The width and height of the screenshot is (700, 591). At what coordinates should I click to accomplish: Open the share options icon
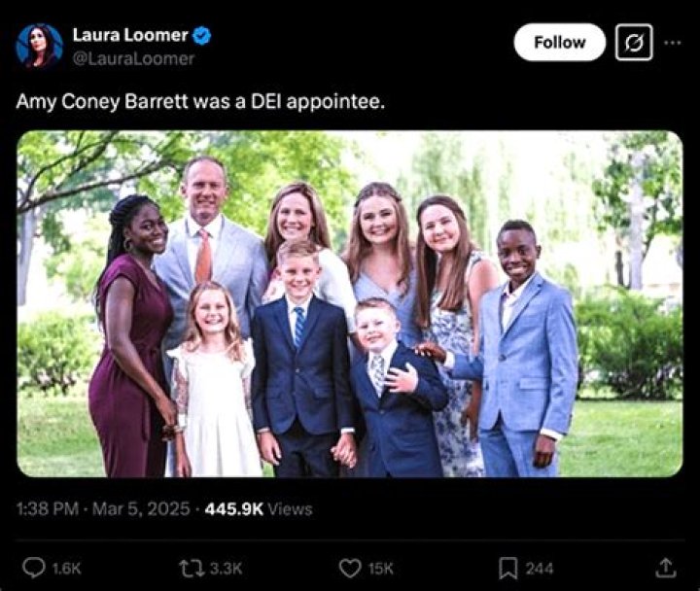(x=666, y=568)
